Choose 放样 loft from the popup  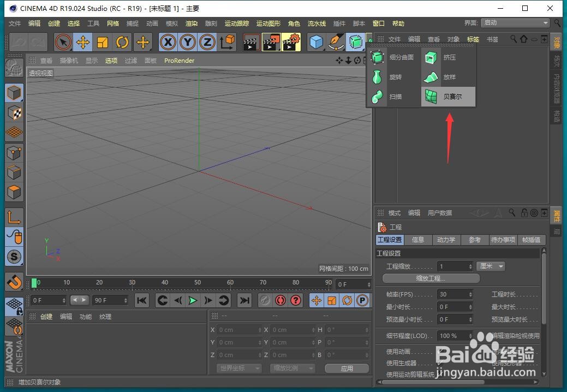[448, 77]
